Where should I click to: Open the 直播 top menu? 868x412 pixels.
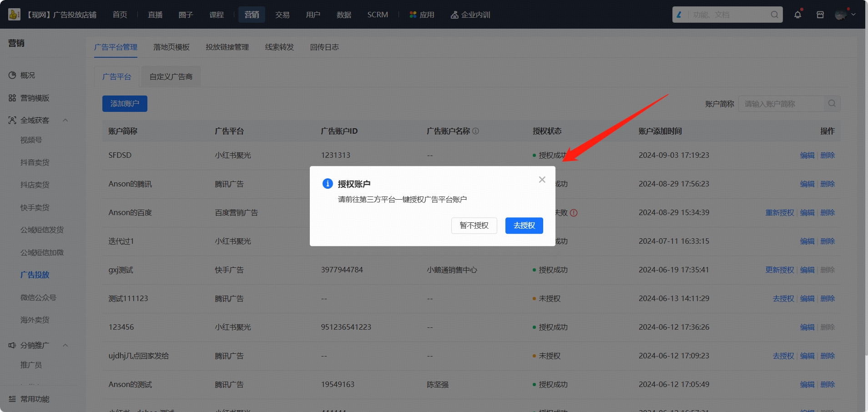[x=155, y=15]
